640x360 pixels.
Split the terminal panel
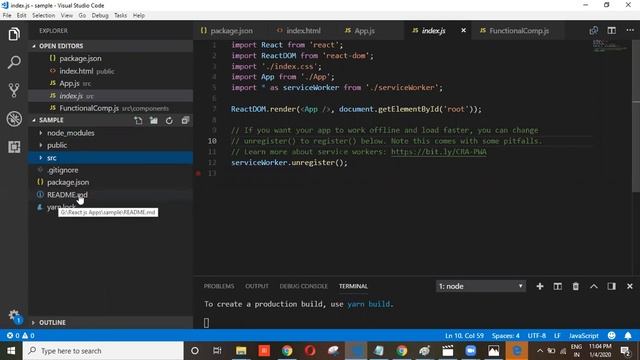coord(558,286)
